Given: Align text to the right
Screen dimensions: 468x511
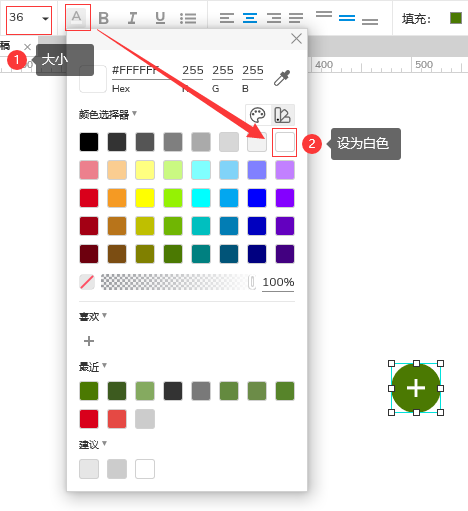Looking at the screenshot, I should [x=274, y=18].
